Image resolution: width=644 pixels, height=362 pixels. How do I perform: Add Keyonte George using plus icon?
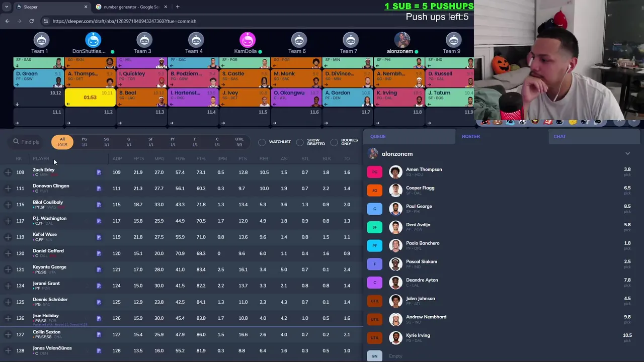click(8, 269)
